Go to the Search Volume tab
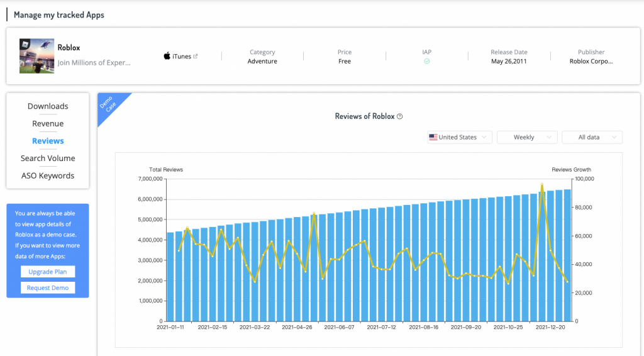The height and width of the screenshot is (356, 644). 48,159
